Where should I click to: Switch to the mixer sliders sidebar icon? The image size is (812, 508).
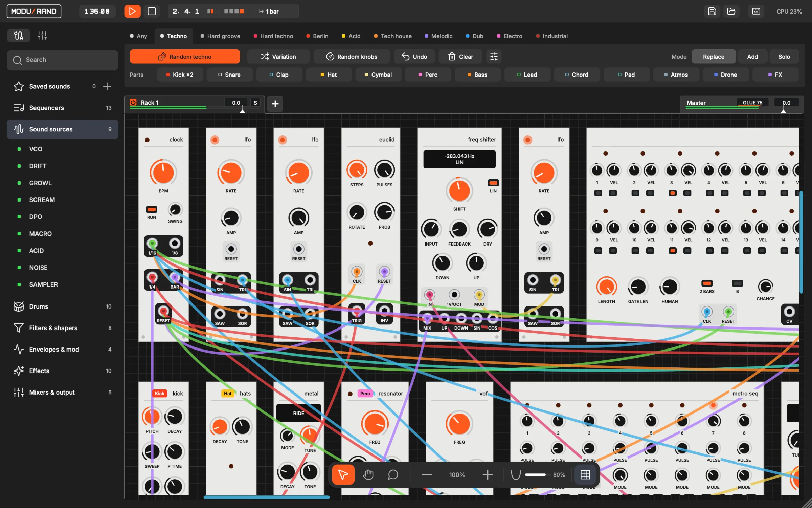coord(42,36)
